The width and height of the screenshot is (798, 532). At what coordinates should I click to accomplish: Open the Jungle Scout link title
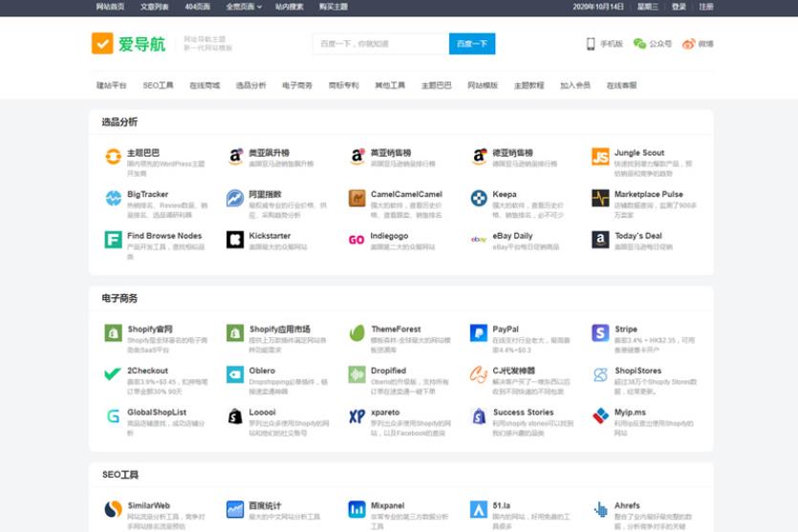[639, 153]
